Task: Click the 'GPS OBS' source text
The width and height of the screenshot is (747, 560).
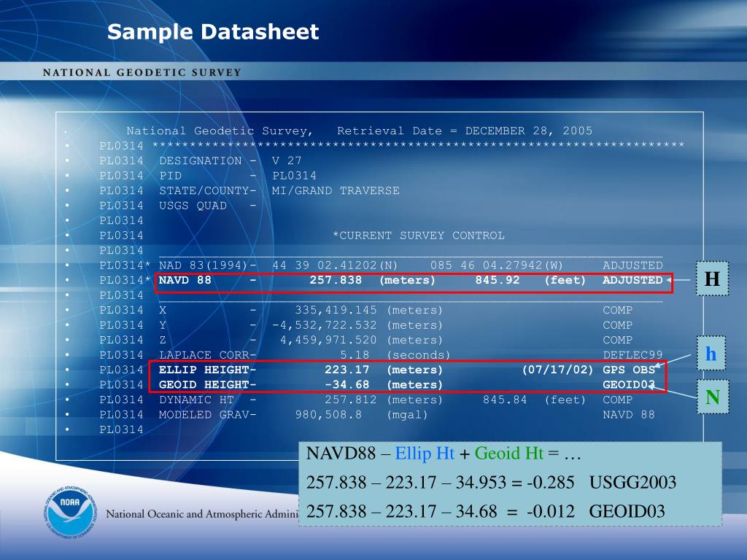Action: click(629, 370)
